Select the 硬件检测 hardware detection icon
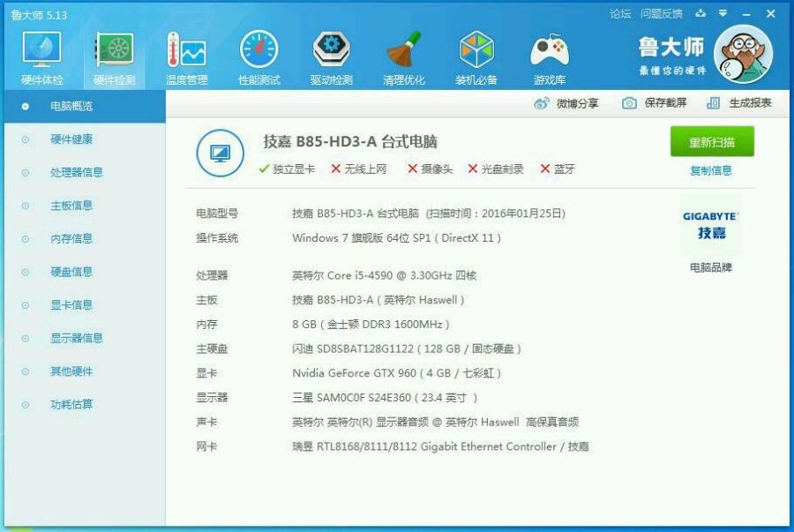The image size is (794, 532). click(x=114, y=57)
